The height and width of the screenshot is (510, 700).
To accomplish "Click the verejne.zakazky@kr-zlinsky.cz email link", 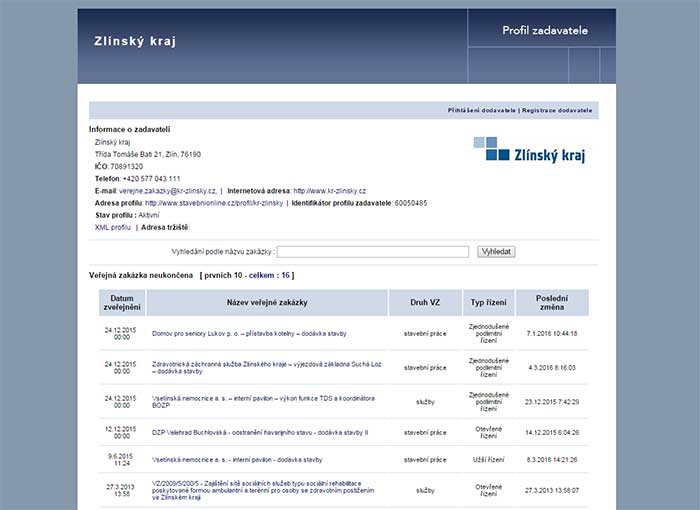I will [x=168, y=191].
